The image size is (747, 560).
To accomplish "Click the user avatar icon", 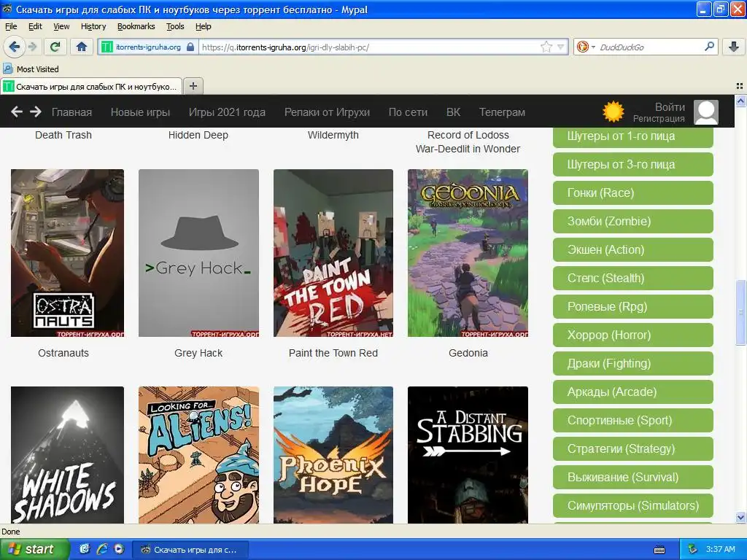I will (705, 112).
